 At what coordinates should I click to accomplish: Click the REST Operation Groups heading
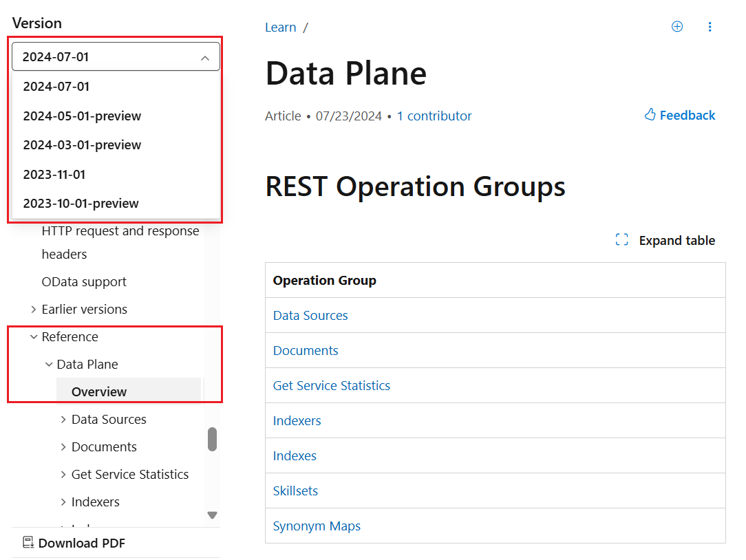coord(416,186)
